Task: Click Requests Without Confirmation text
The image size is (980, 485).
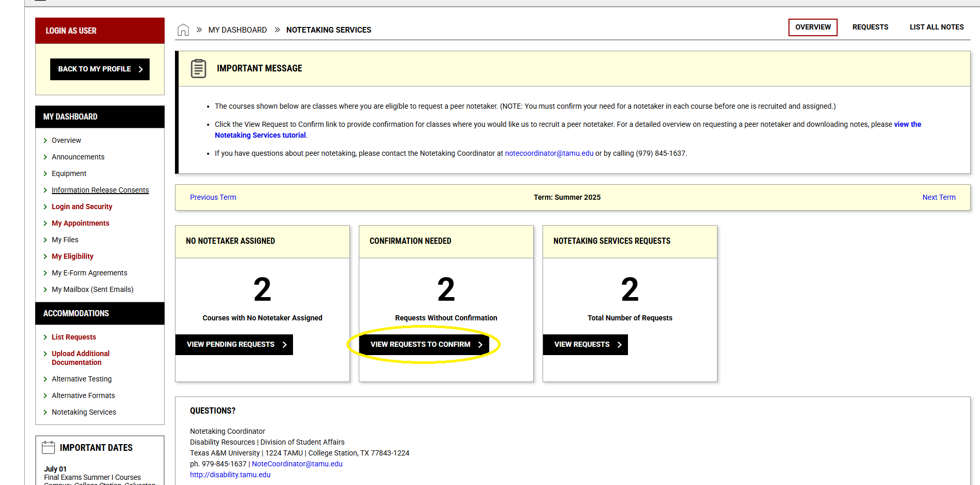Action: click(446, 318)
